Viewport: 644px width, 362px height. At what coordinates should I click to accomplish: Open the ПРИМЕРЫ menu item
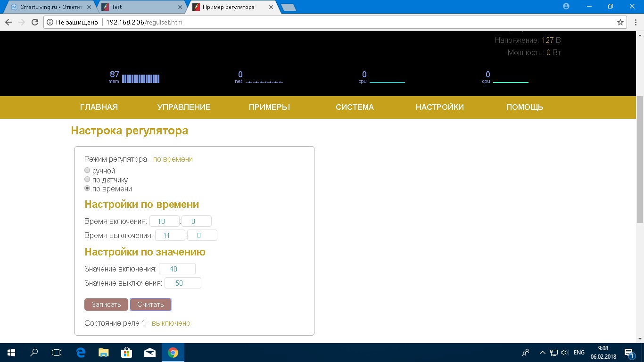[x=269, y=107]
